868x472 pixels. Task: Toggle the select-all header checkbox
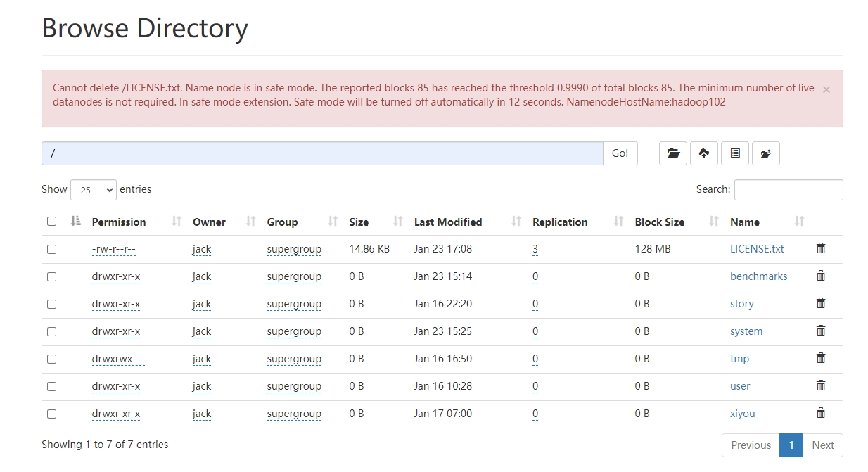point(51,221)
